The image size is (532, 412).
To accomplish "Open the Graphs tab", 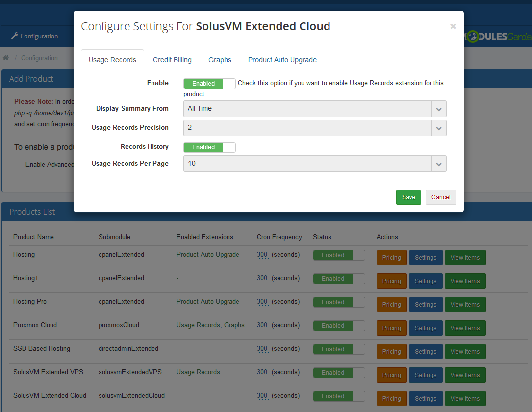I will [220, 60].
